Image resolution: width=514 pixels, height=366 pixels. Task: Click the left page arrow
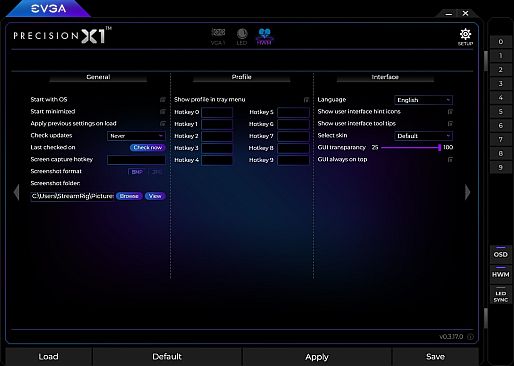point(17,192)
